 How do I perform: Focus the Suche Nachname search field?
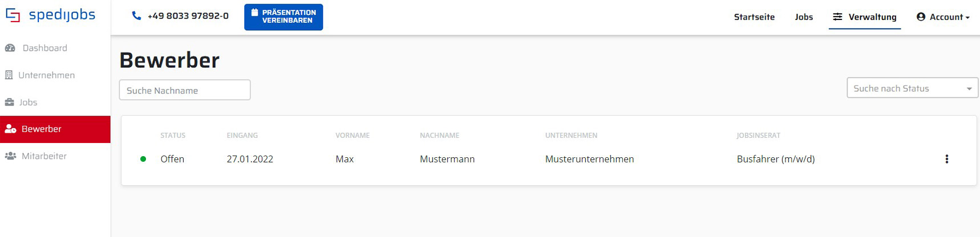(184, 90)
